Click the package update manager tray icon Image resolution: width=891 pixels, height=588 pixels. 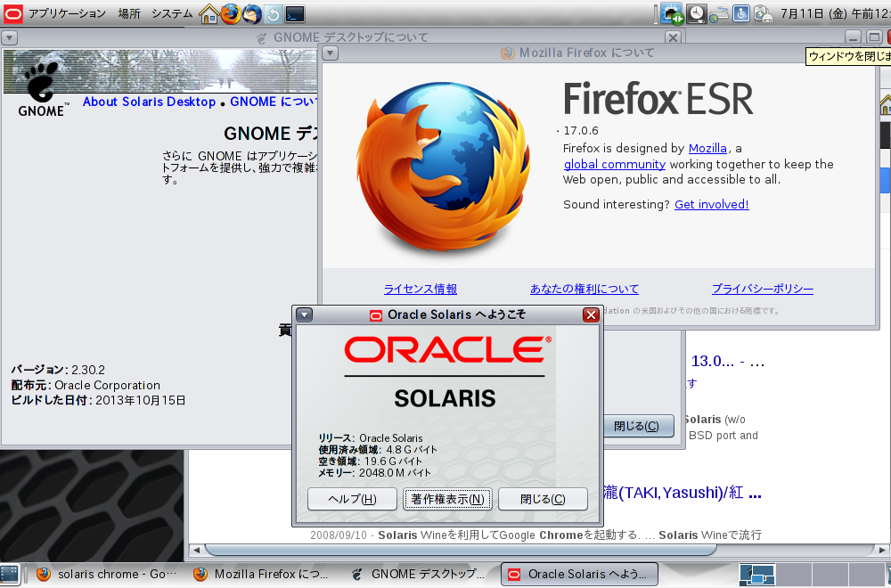click(x=763, y=13)
